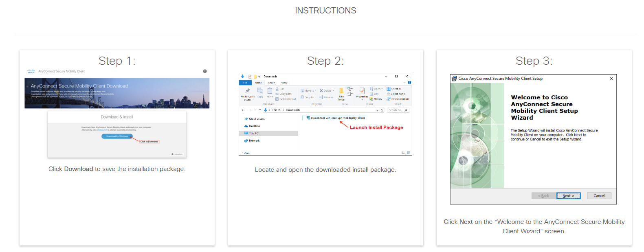Image resolution: width=644 pixels, height=252 pixels.
Task: Click the large New folder ribbon button
Action: [342, 94]
